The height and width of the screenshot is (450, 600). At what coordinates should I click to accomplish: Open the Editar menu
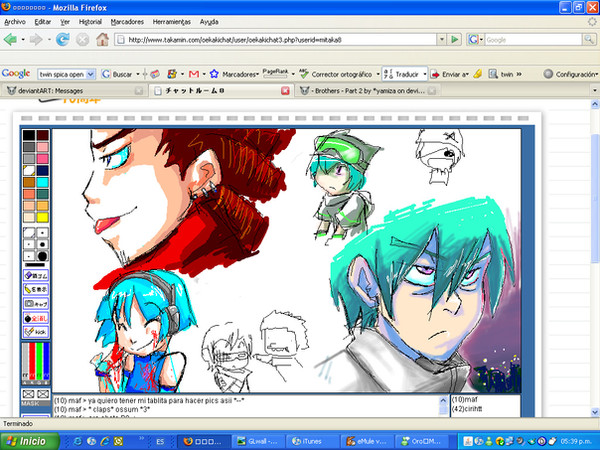[x=42, y=22]
